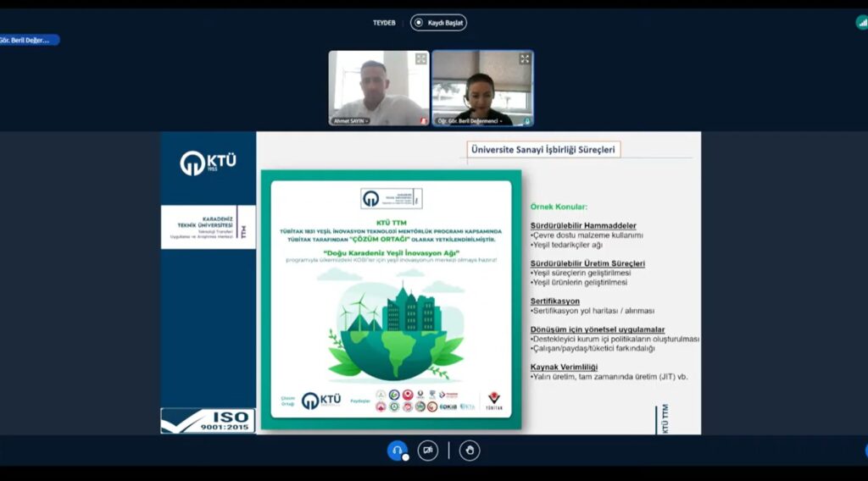This screenshot has height=481, width=868.
Task: Click the KTÜ logo on slide
Action: pyautogui.click(x=209, y=163)
